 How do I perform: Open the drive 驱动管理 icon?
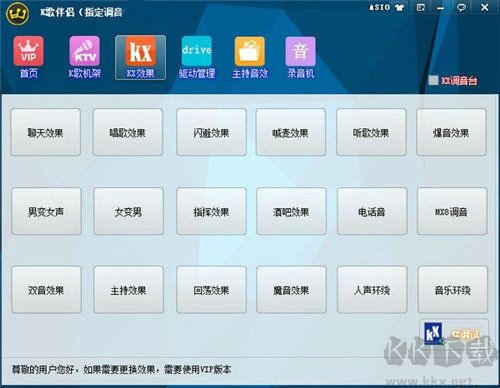tap(197, 57)
